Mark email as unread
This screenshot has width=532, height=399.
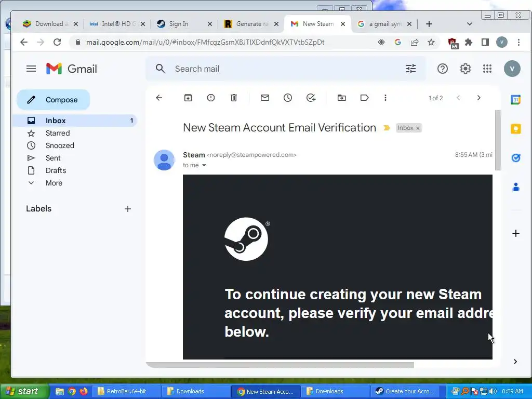tap(265, 98)
